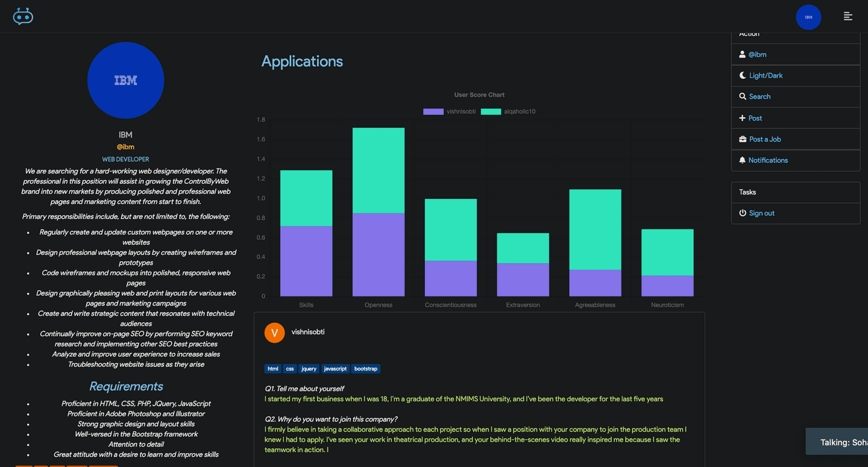Image resolution: width=868 pixels, height=467 pixels.
Task: Click the Requirements heading
Action: [x=126, y=386]
